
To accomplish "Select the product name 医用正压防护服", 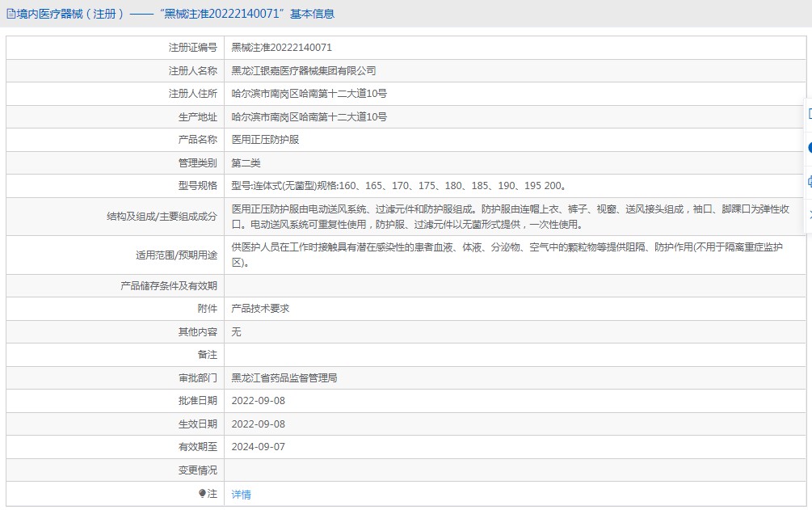I will tap(265, 140).
